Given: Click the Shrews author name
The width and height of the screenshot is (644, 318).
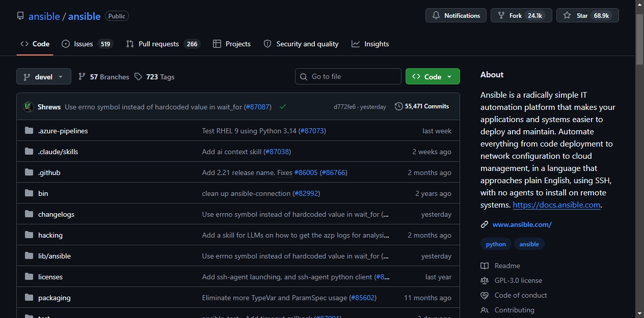Looking at the screenshot, I should 49,107.
